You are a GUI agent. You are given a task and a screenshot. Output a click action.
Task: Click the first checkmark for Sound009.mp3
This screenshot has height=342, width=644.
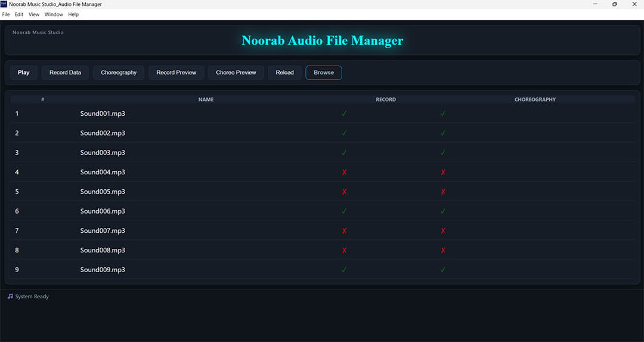344,270
